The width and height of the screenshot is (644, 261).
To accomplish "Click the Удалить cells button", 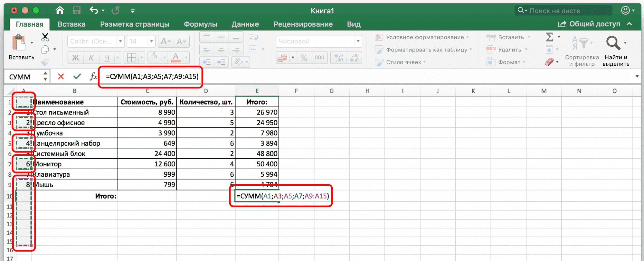I will (x=507, y=50).
